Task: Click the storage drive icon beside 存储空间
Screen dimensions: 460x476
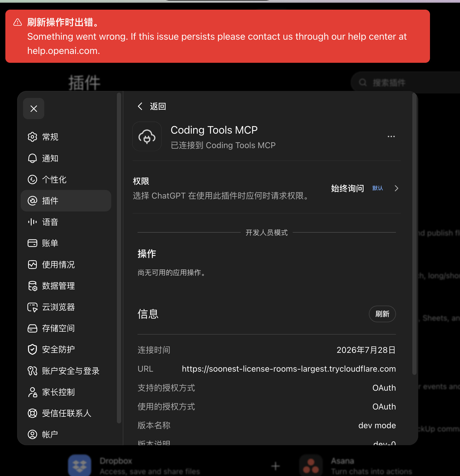Action: point(32,328)
